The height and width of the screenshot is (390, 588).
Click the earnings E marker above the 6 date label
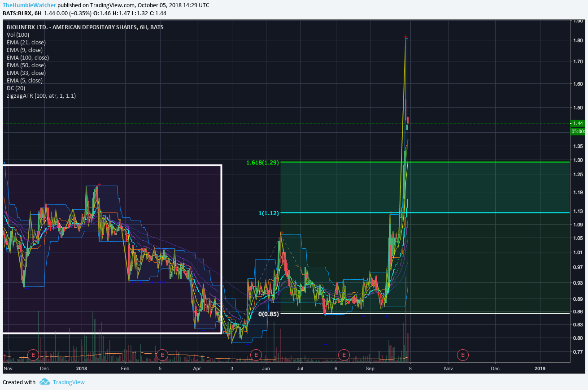(344, 355)
